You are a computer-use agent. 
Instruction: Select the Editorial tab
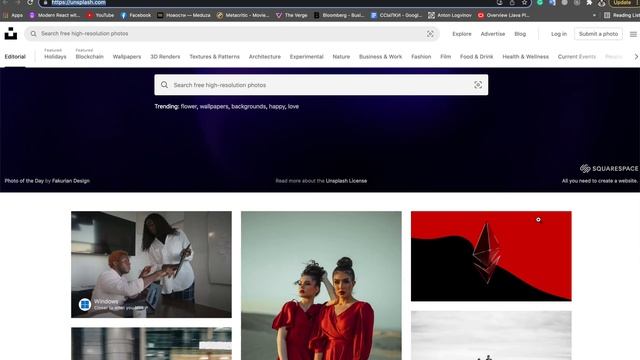[x=15, y=57]
